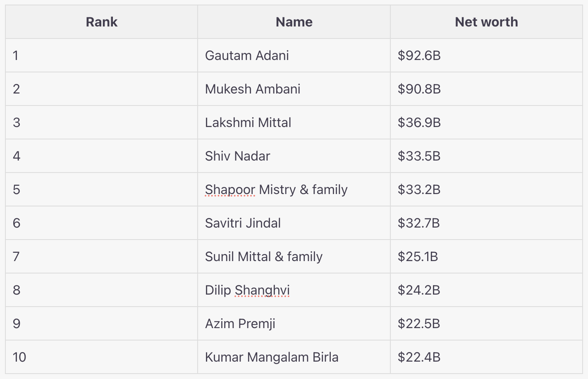Click the Name column header
The height and width of the screenshot is (379, 588).
click(294, 22)
